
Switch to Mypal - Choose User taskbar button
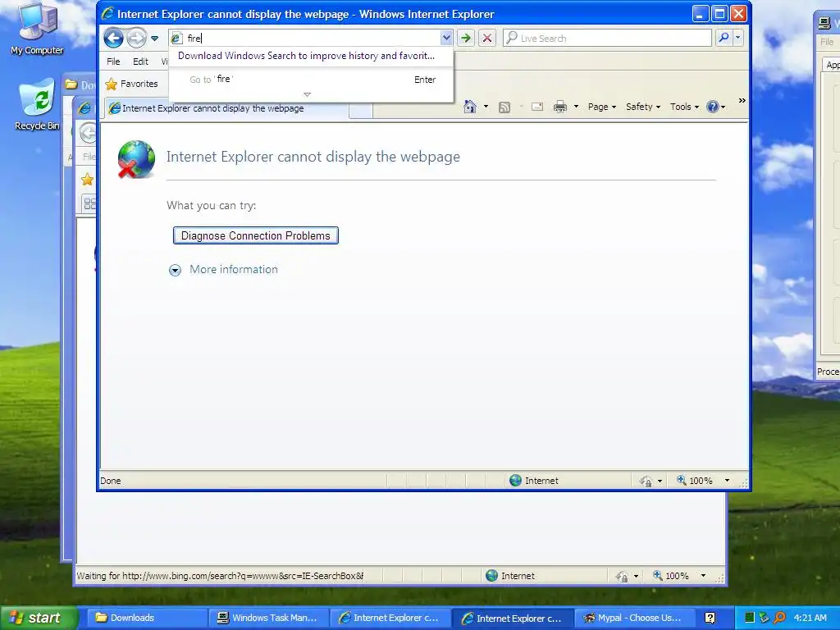pos(634,619)
